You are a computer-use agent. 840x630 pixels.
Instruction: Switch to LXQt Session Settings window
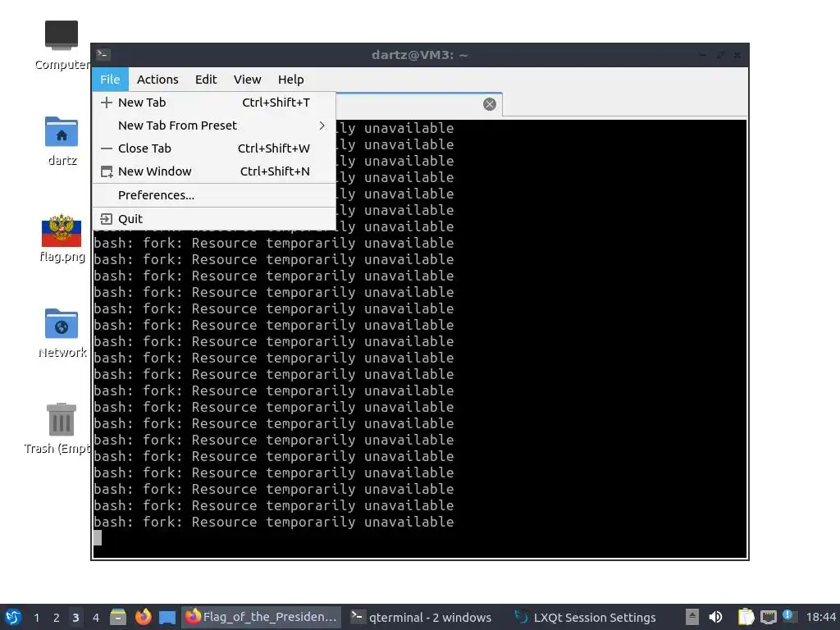click(x=586, y=617)
